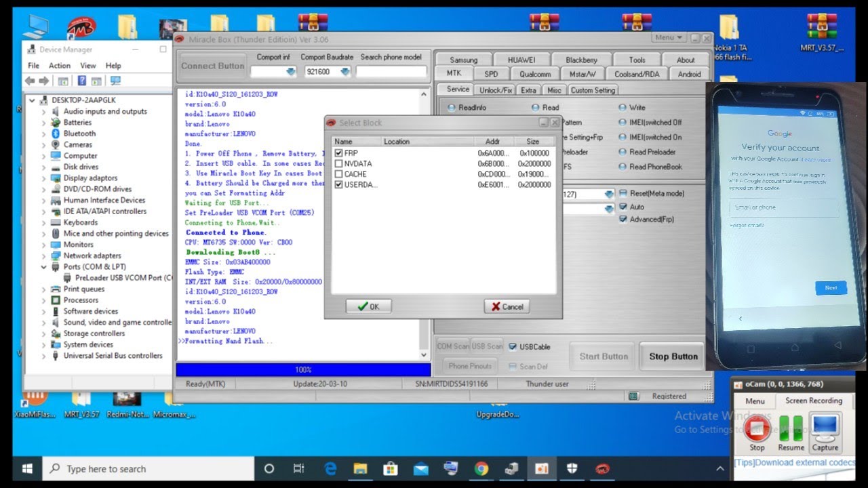Uncheck the FRP block checkbox
Image resolution: width=868 pixels, height=488 pixels.
click(x=338, y=153)
